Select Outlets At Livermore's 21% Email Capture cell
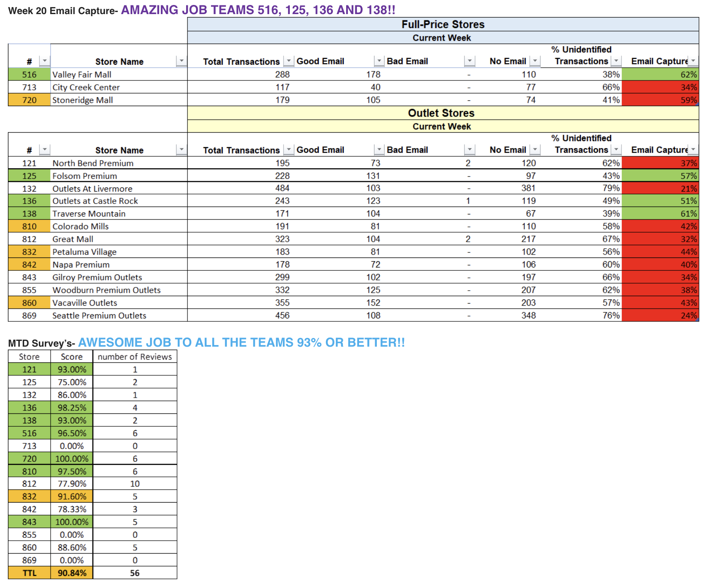 point(660,188)
